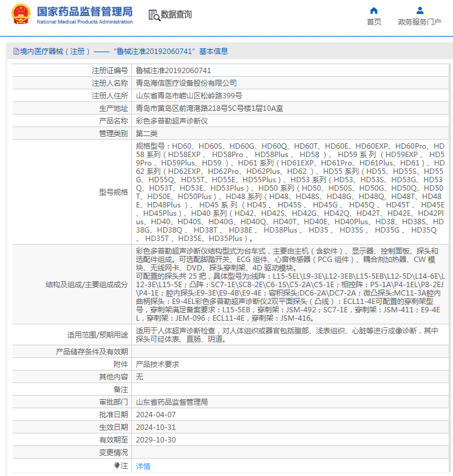The height and width of the screenshot is (476, 453).
Task: Click the 审批部门 label
Action: (113, 402)
